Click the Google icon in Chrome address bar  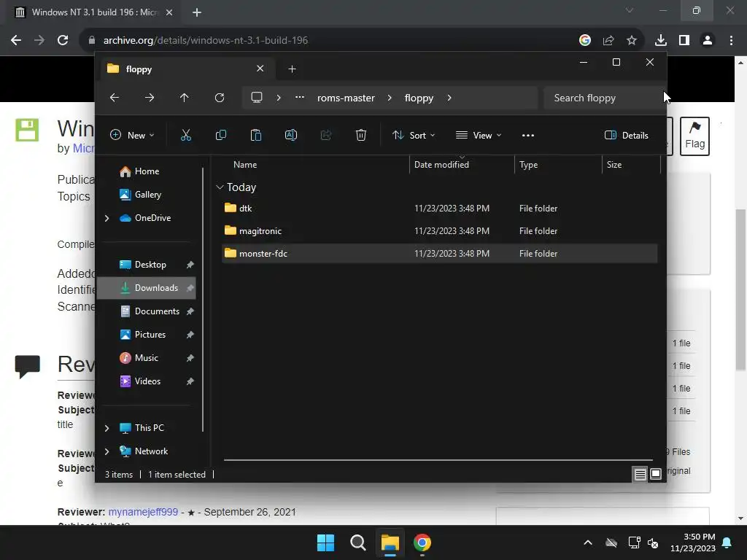(x=585, y=41)
